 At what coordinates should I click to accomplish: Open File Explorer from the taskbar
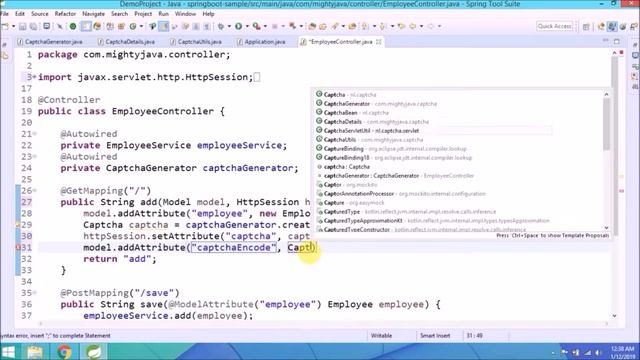35,352
